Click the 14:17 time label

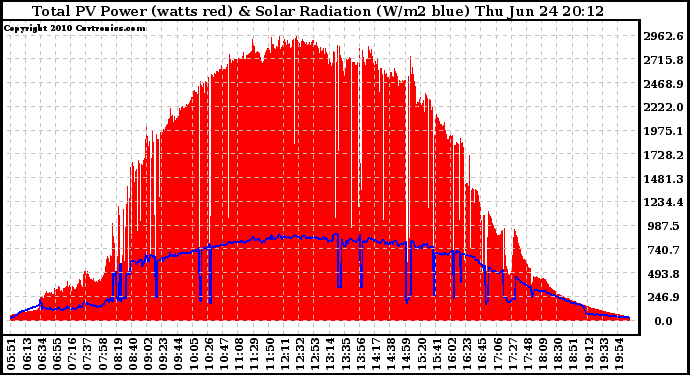pos(377,354)
